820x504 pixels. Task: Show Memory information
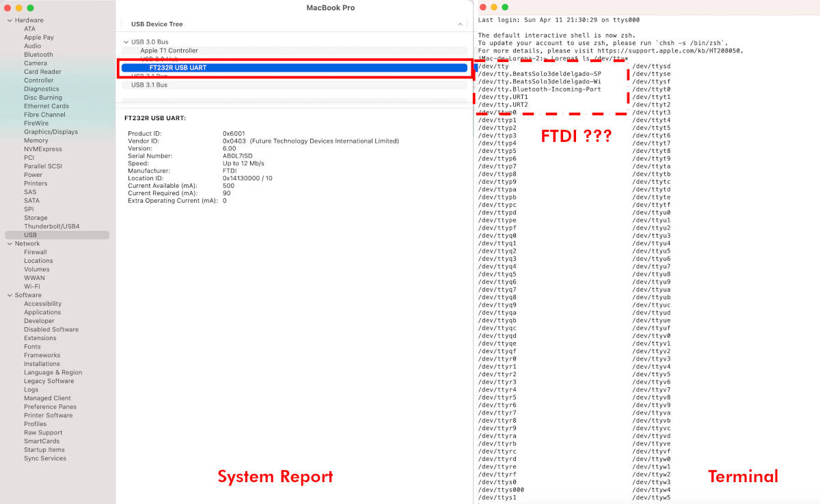pyautogui.click(x=36, y=141)
